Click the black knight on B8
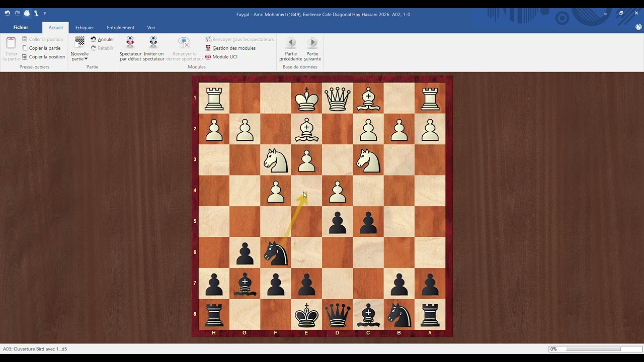Viewport: 644px width, 362px height. point(399,315)
